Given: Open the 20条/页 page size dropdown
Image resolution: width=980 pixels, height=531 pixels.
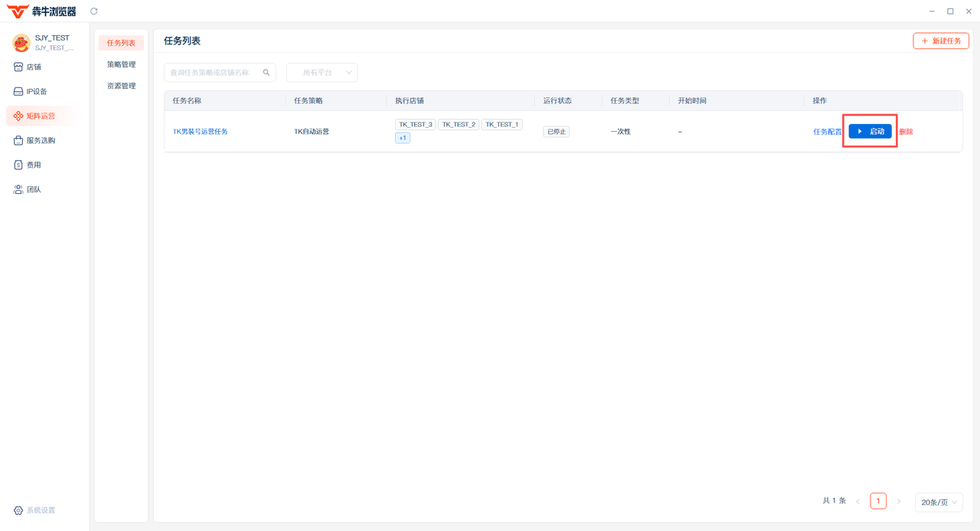Looking at the screenshot, I should click(939, 503).
